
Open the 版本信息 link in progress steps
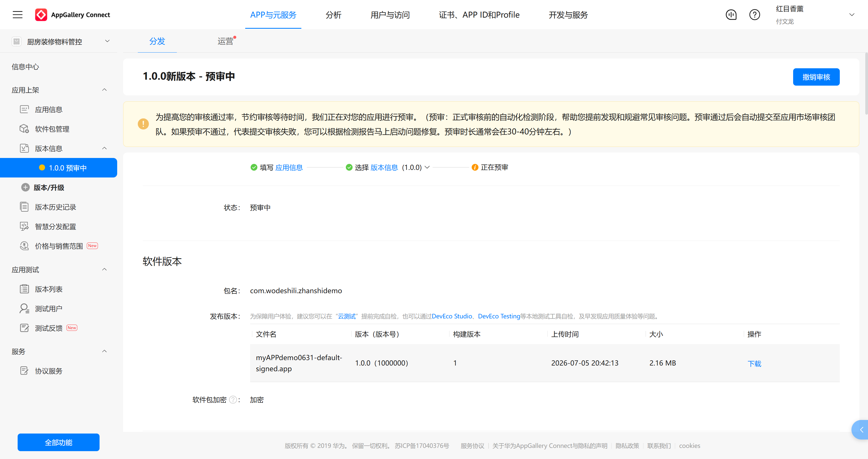click(x=384, y=167)
